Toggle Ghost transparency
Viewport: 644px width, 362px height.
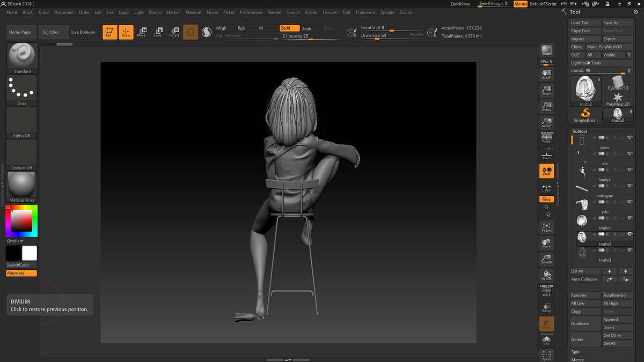click(x=546, y=324)
